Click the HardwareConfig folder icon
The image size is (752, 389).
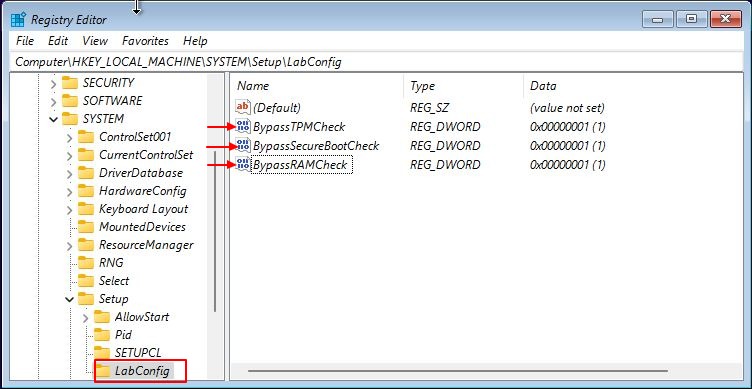86,191
